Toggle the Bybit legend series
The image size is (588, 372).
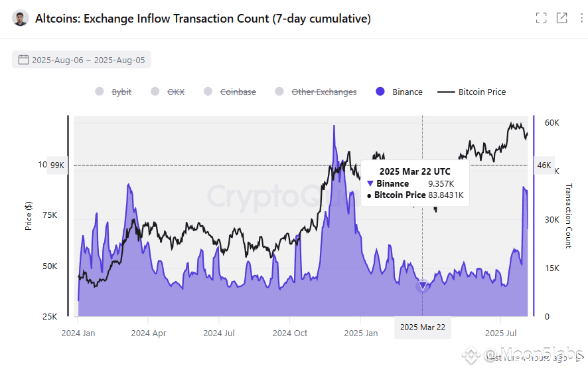(x=113, y=92)
